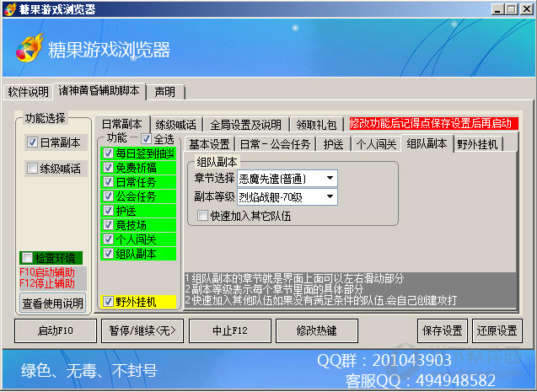Viewport: 537px width, 392px height.
Task: Select the 诸神黄昏辅助脚本 tab
Action: pyautogui.click(x=99, y=91)
